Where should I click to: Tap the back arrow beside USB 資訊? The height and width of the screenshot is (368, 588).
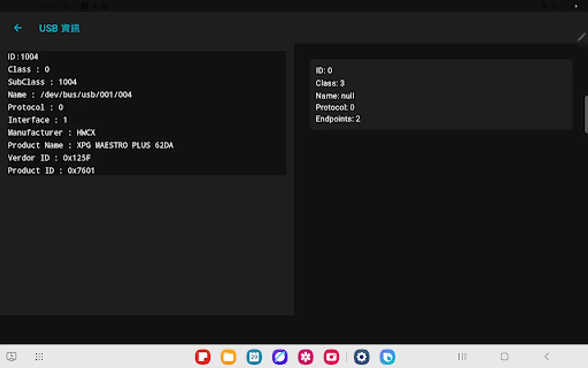pyautogui.click(x=18, y=27)
